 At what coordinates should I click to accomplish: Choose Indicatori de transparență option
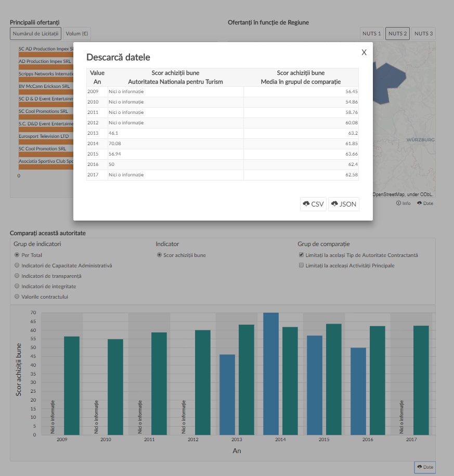pyautogui.click(x=17, y=276)
